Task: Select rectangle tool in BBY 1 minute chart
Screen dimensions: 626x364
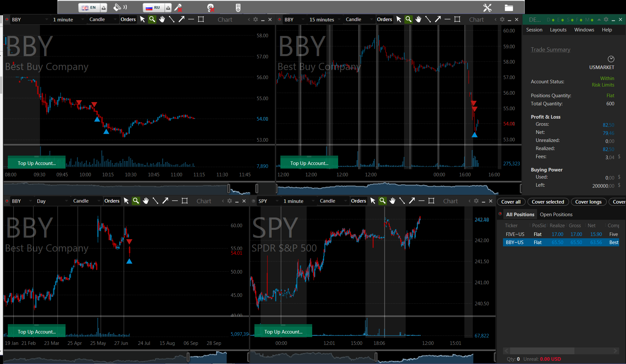Action: pos(201,19)
